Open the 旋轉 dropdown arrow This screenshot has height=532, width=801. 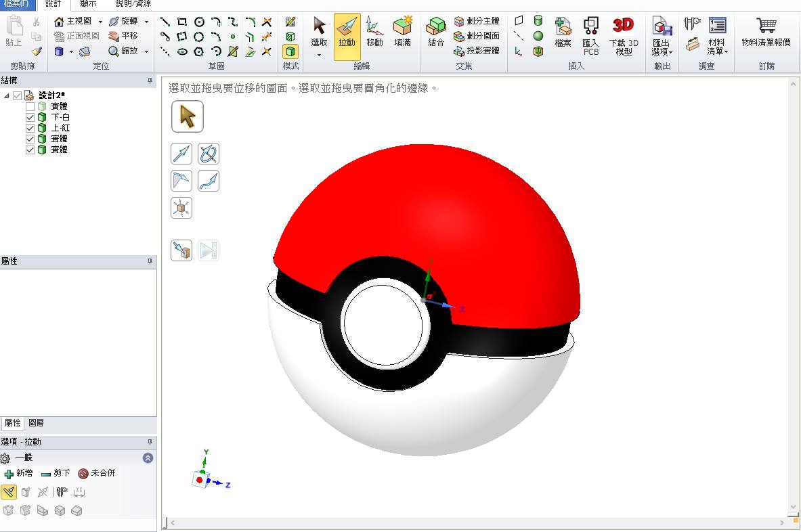tap(147, 22)
